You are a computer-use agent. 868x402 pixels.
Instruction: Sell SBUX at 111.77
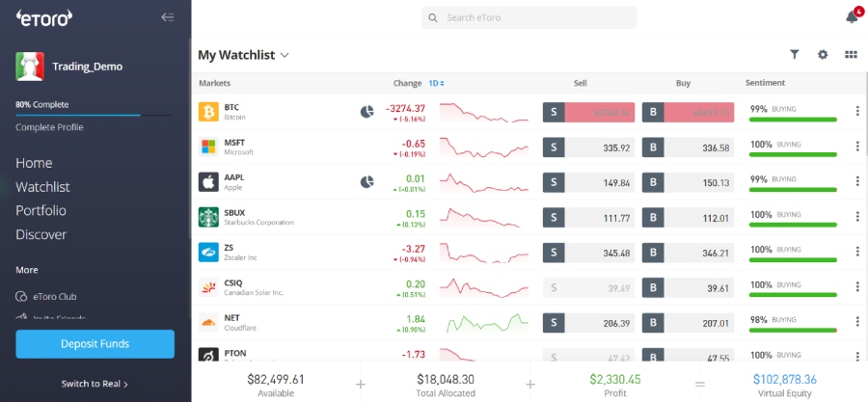click(588, 218)
